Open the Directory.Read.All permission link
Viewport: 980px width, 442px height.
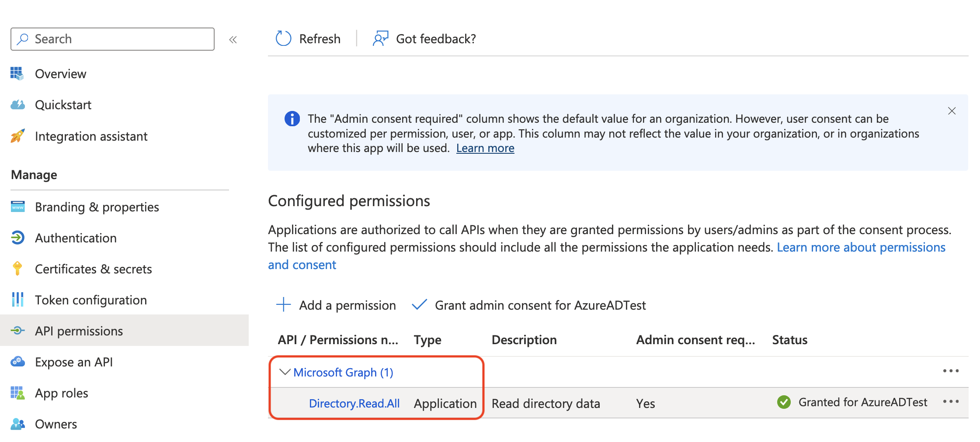click(354, 403)
